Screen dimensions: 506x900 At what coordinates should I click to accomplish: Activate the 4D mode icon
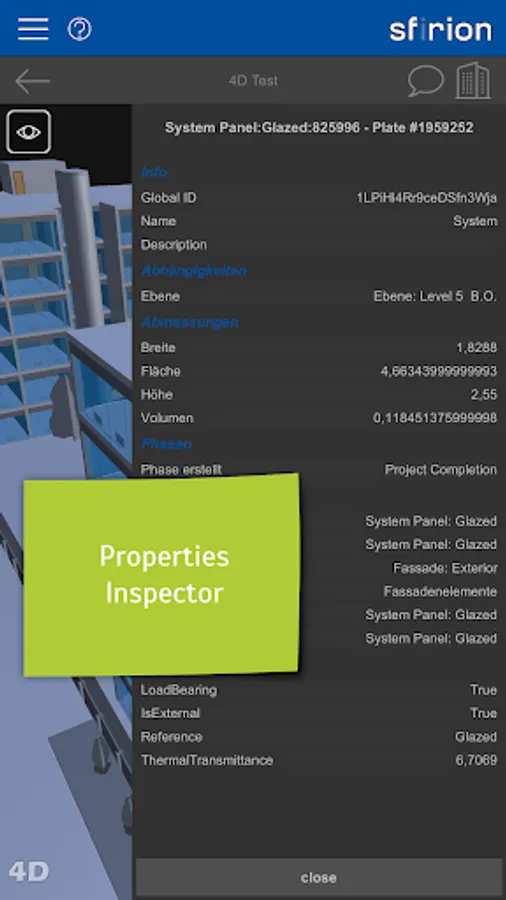pos(29,871)
